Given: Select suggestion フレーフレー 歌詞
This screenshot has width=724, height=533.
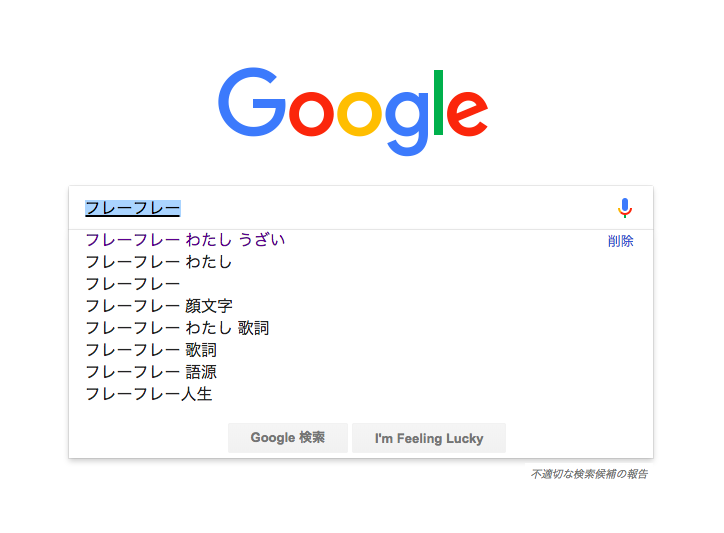Looking at the screenshot, I should (151, 350).
